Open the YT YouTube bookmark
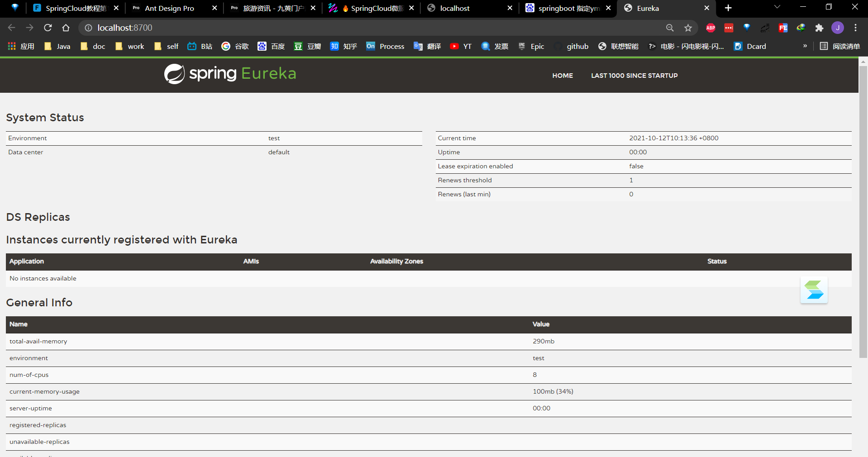 pyautogui.click(x=461, y=46)
